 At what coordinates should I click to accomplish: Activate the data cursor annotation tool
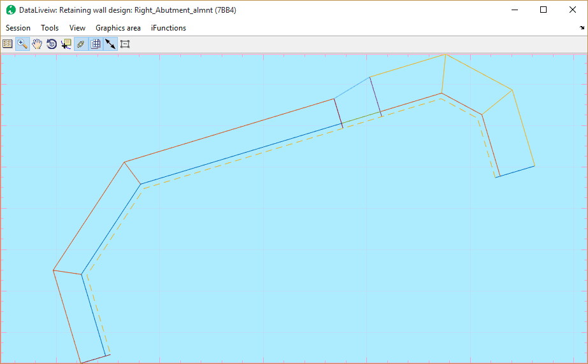pos(66,44)
